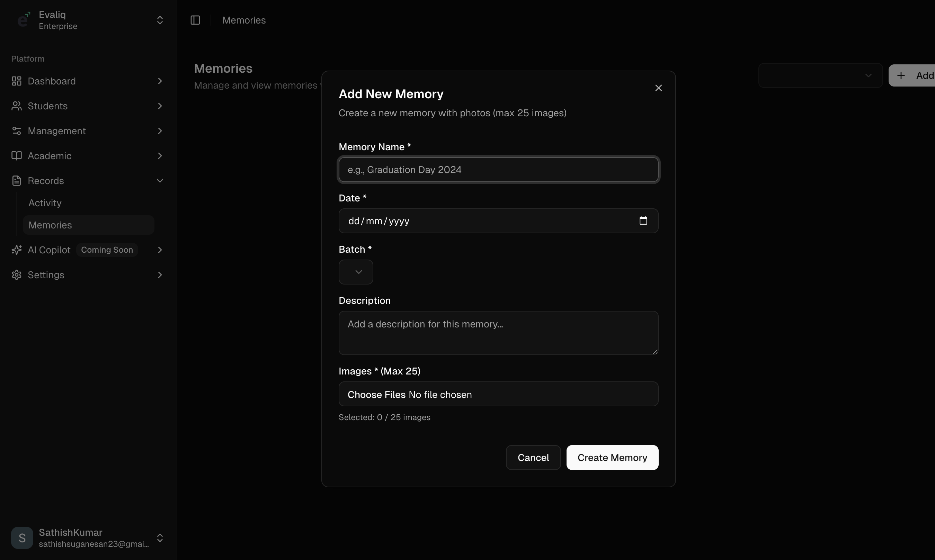Close the Add New Memory dialog
This screenshot has height=560, width=935.
click(658, 88)
